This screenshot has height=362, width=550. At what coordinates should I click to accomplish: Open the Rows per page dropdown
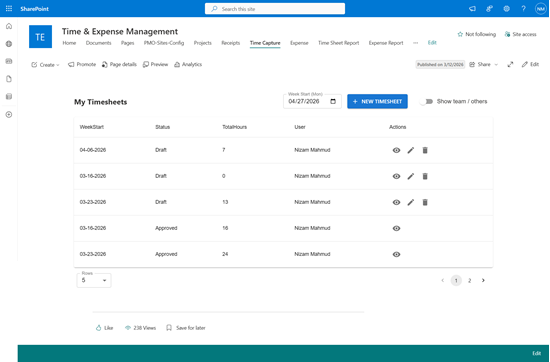[94, 280]
